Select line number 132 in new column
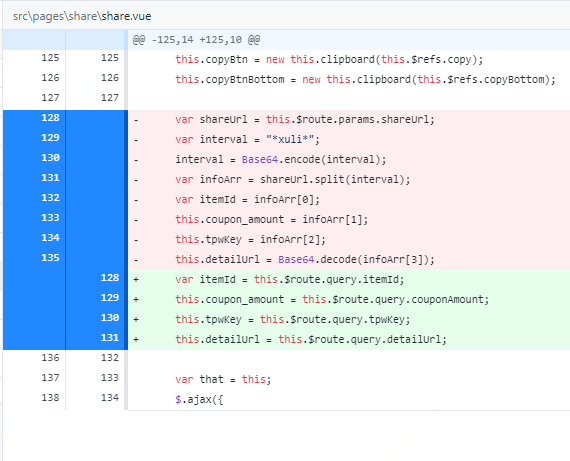The image size is (570, 461). [x=110, y=358]
